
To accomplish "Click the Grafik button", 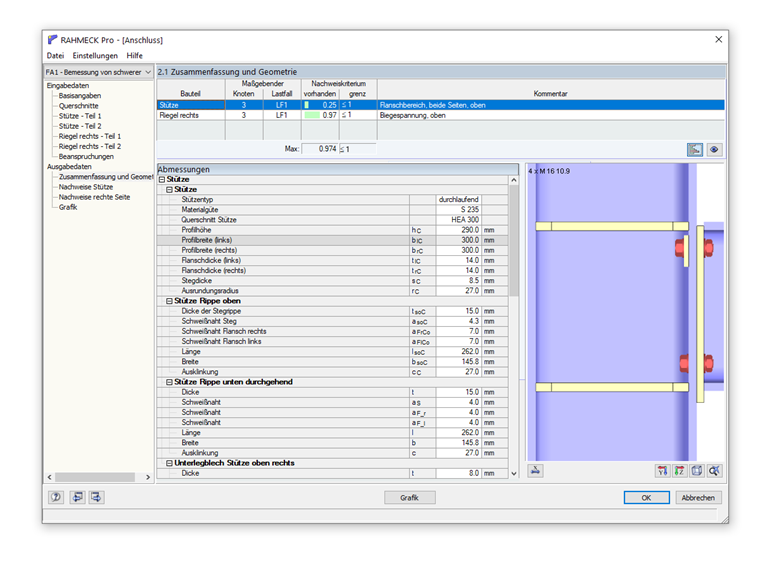I will pyautogui.click(x=410, y=498).
